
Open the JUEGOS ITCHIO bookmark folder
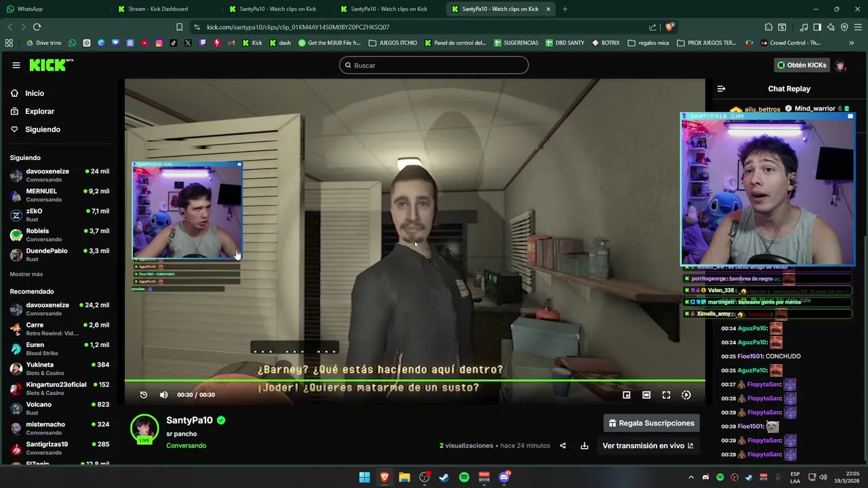click(x=393, y=43)
